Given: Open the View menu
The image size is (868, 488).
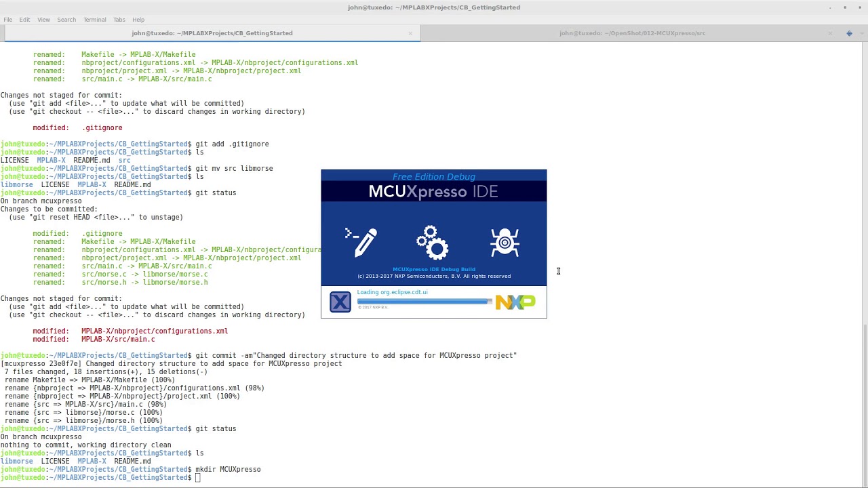Looking at the screenshot, I should [x=43, y=20].
